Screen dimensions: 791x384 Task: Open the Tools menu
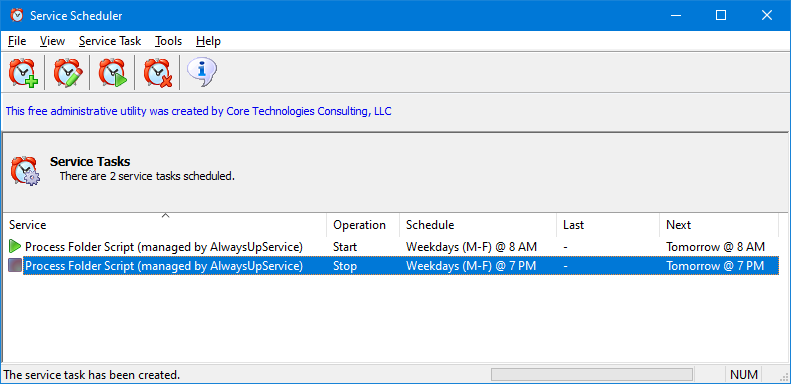click(168, 41)
